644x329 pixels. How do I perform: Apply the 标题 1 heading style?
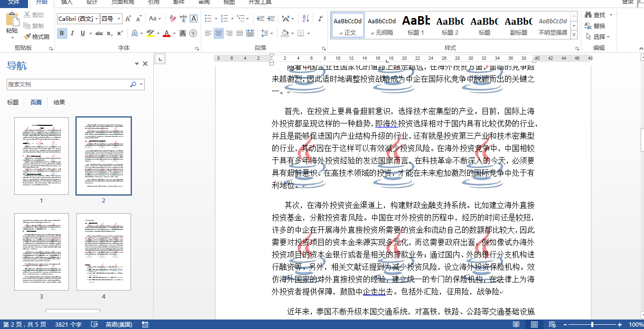coord(416,26)
